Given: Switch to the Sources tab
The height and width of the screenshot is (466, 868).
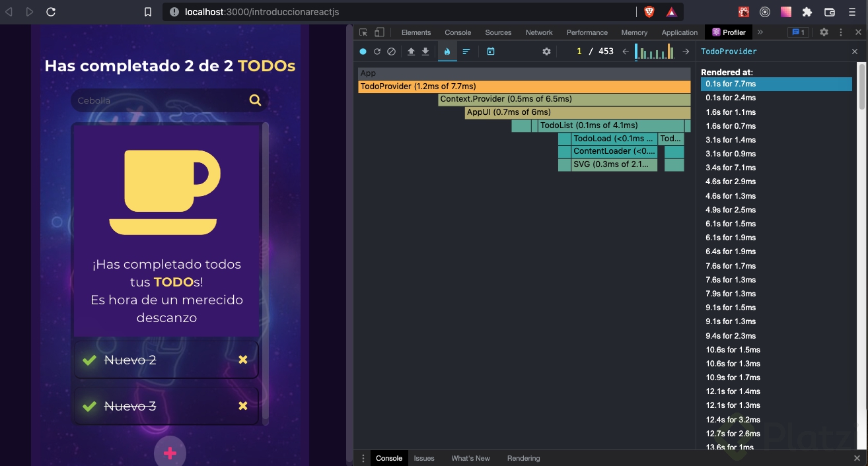Looking at the screenshot, I should coord(498,32).
